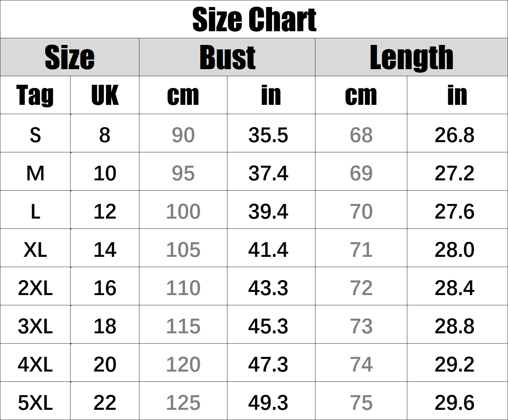The width and height of the screenshot is (508, 420).
Task: Click the UK size 10 cell
Action: click(x=105, y=173)
